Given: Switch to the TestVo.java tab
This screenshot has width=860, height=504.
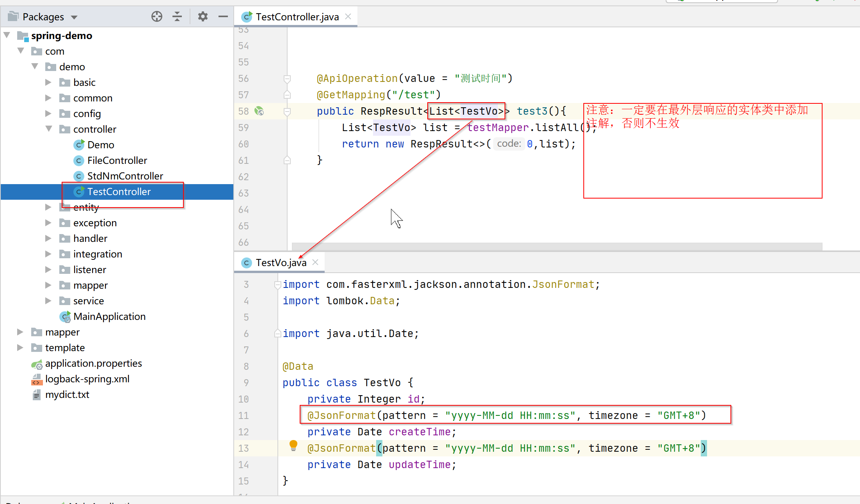Looking at the screenshot, I should 280,262.
